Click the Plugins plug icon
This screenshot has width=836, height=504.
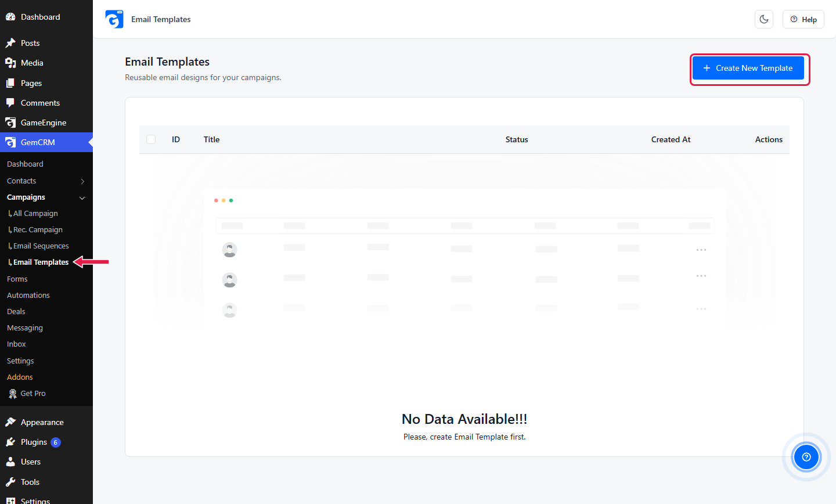(x=10, y=442)
